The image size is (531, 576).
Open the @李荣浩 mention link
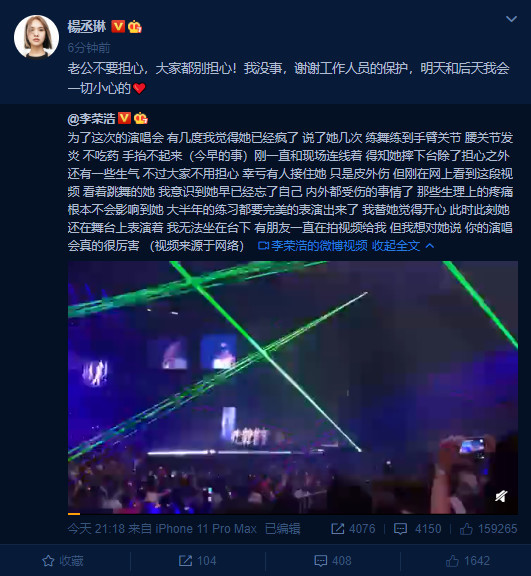pyautogui.click(x=91, y=119)
